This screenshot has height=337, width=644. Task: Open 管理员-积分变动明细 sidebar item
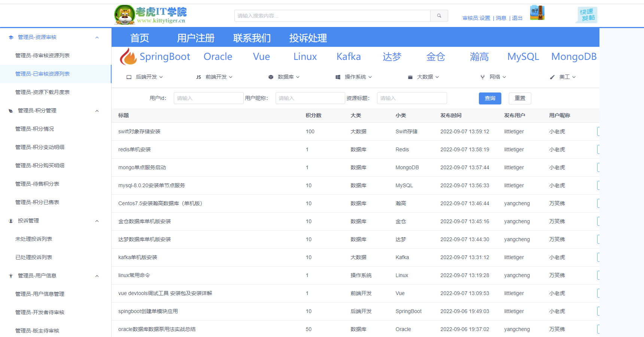(x=55, y=147)
